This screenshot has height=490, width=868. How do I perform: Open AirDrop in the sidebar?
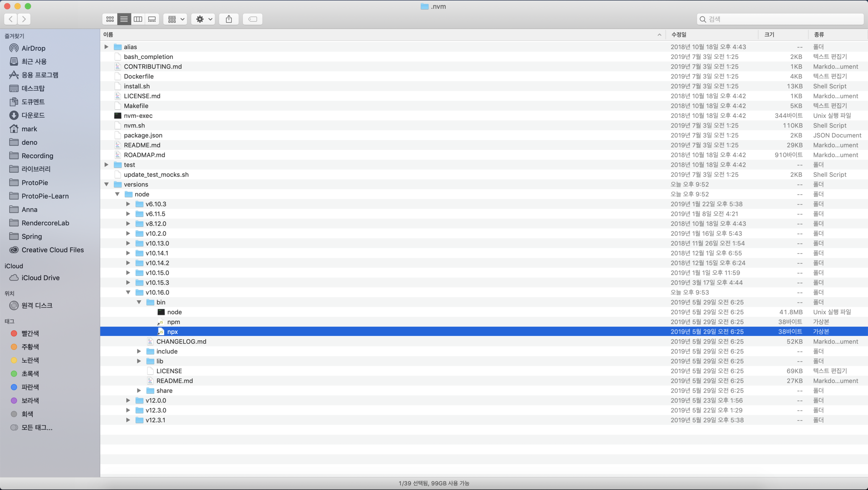33,48
